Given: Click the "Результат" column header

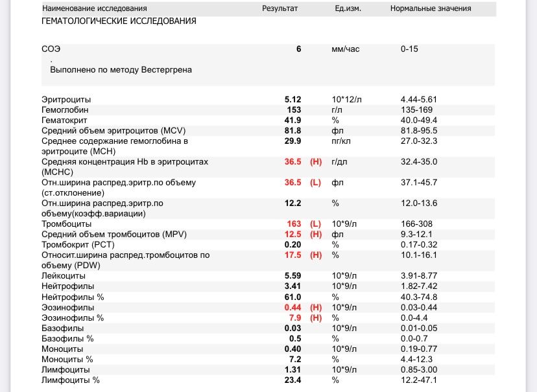Looking at the screenshot, I should coord(280,8).
